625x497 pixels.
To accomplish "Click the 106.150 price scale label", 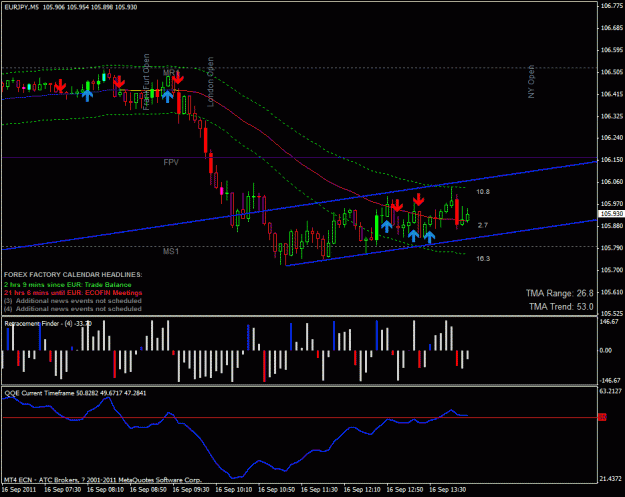I will (x=612, y=159).
